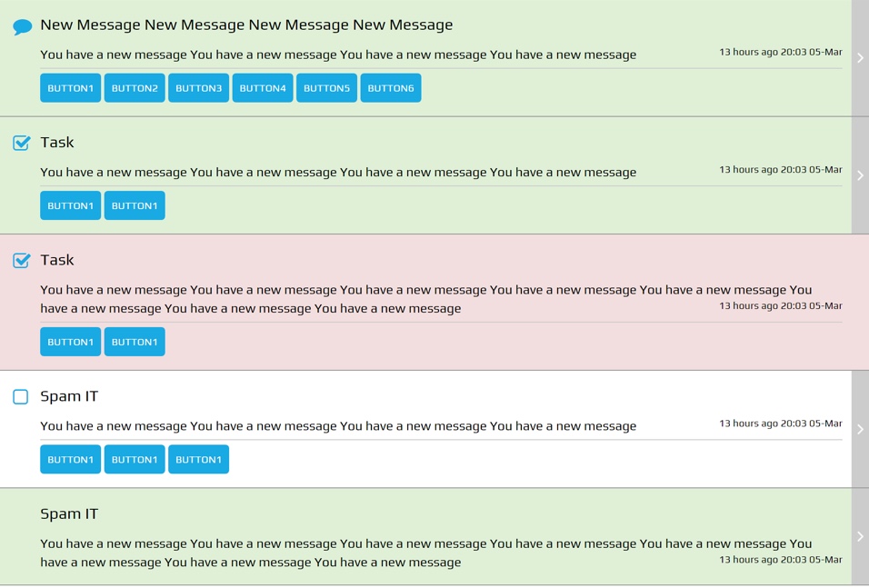Click the middle BUTTON1 in the Spam IT row
Image resolution: width=869 pixels, height=588 pixels.
pyautogui.click(x=135, y=460)
